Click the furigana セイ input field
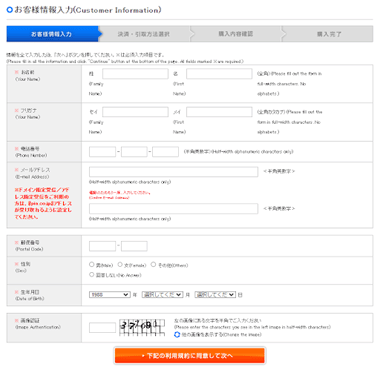Image resolution: width=380 pixels, height=367 pixels. click(135, 112)
